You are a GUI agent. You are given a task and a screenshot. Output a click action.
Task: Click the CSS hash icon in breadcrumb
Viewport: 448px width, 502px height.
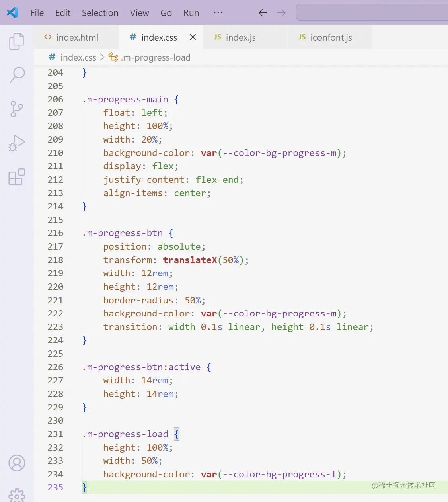tap(52, 57)
